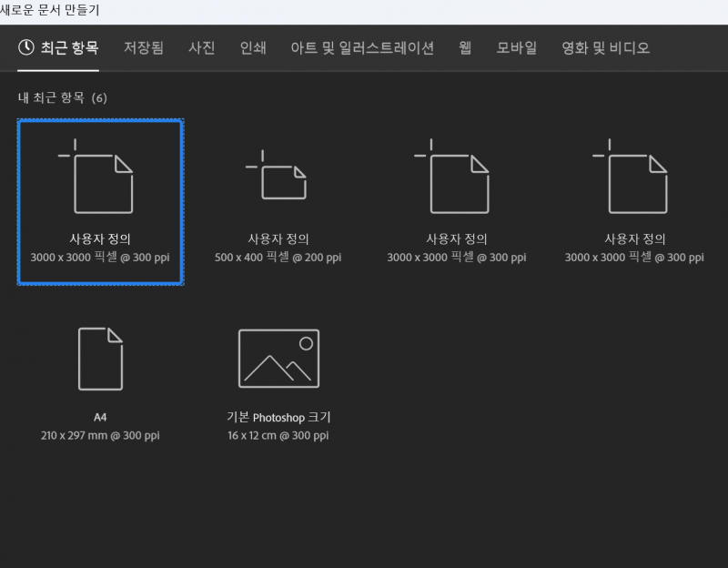The width and height of the screenshot is (728, 568).
Task: Show the 모바일 presets tab
Action: [517, 48]
